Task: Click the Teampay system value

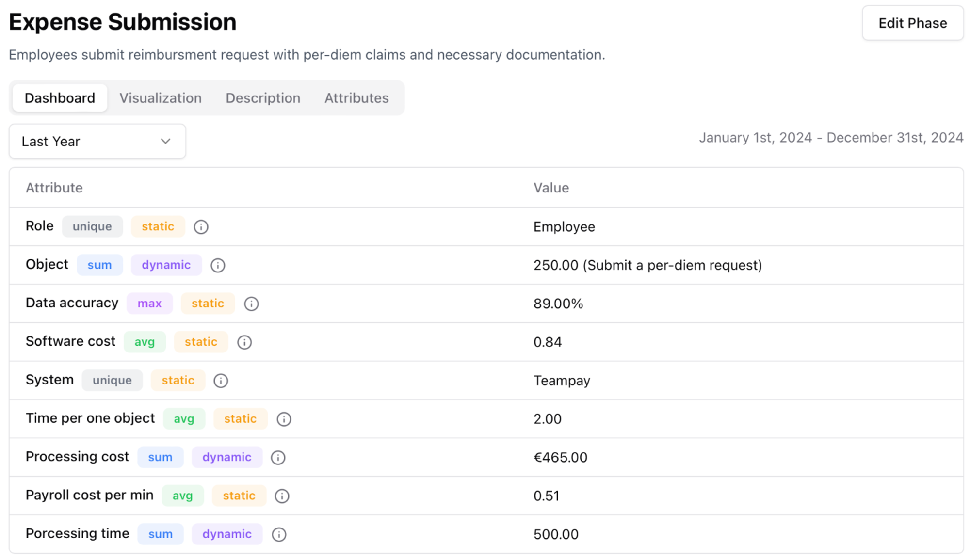Action: (562, 381)
